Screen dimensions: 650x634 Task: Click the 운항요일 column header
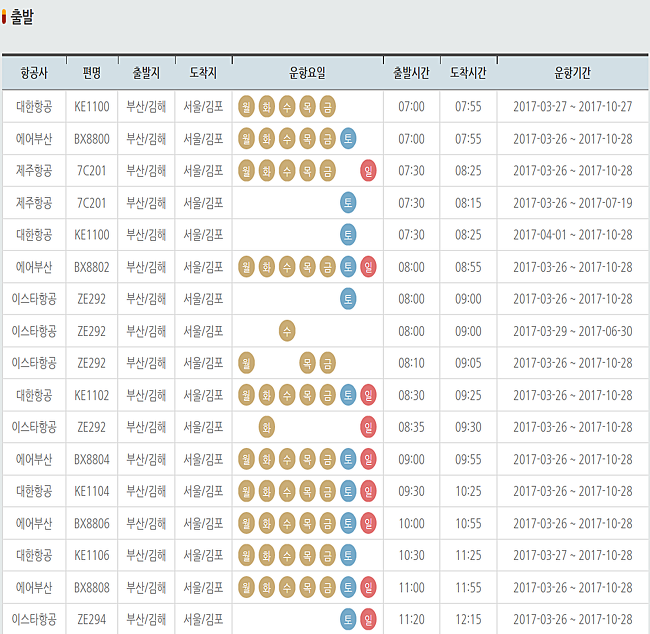[307, 73]
